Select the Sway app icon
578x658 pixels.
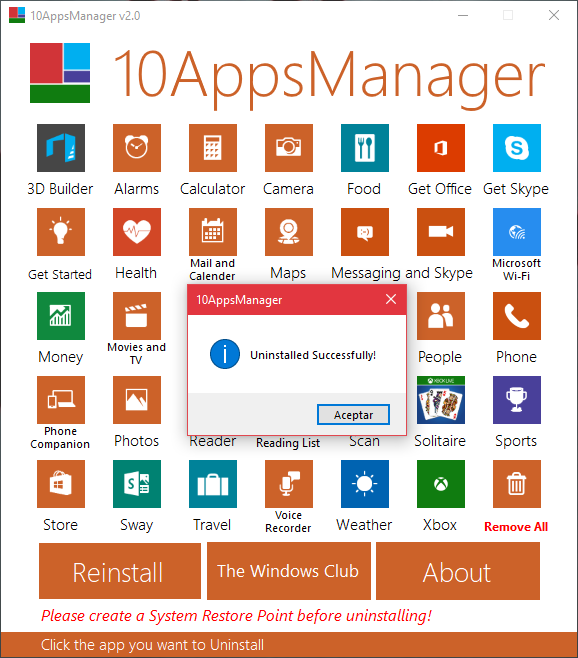(x=137, y=483)
